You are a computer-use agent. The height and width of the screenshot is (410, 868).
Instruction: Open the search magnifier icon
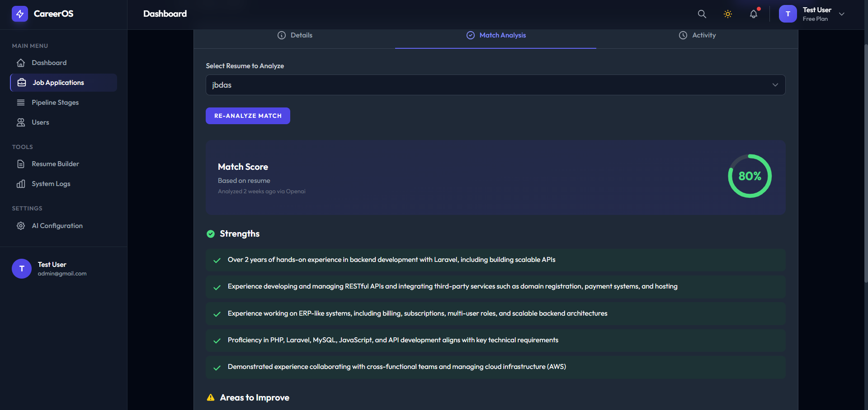pos(702,14)
